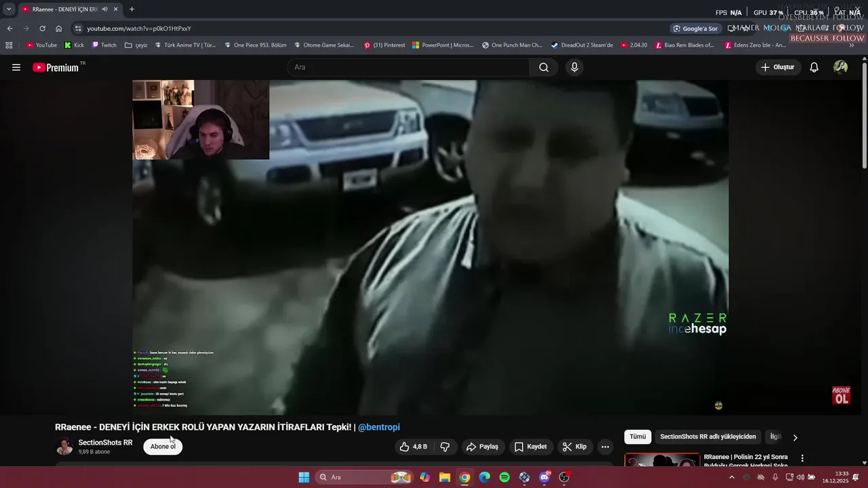Go back to previous page in Chrome

coord(9,28)
